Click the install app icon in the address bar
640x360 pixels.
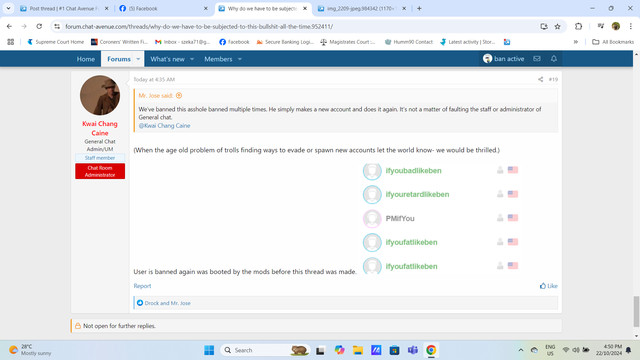(x=544, y=27)
